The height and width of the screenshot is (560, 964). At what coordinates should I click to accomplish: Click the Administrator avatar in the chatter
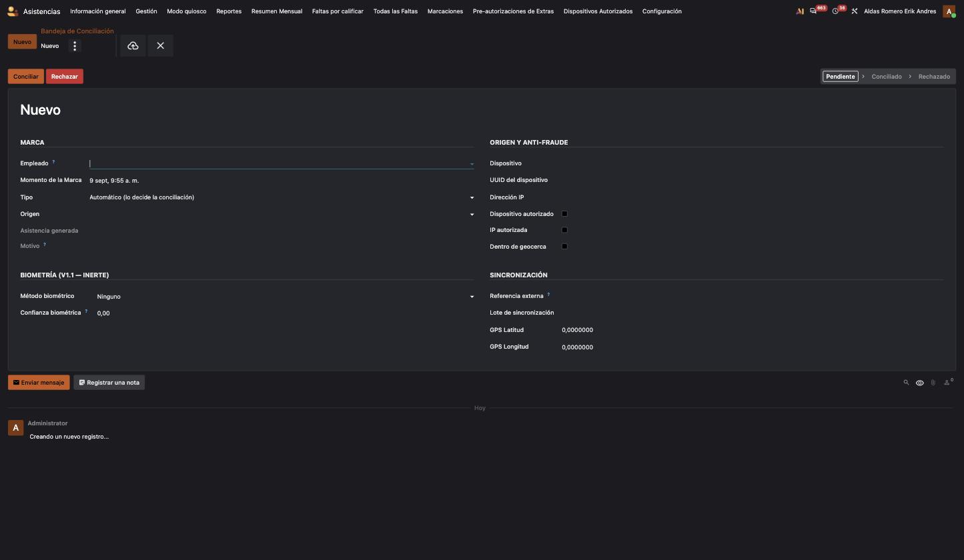point(16,427)
